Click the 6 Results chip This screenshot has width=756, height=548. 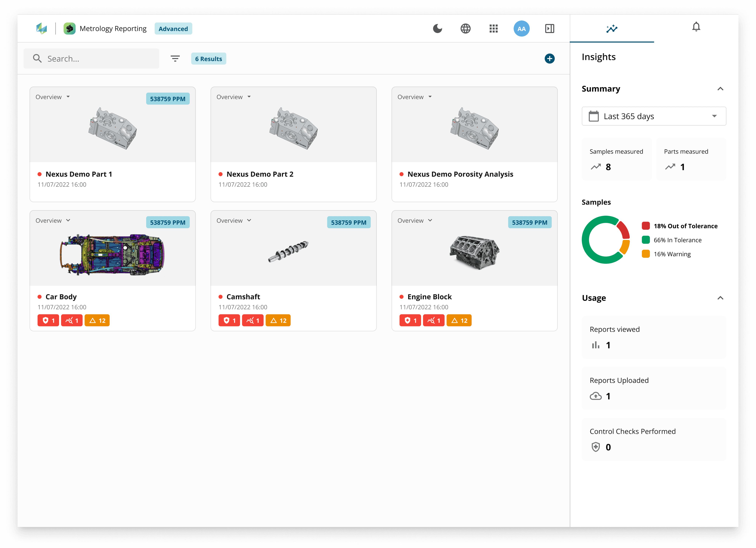pos(208,59)
